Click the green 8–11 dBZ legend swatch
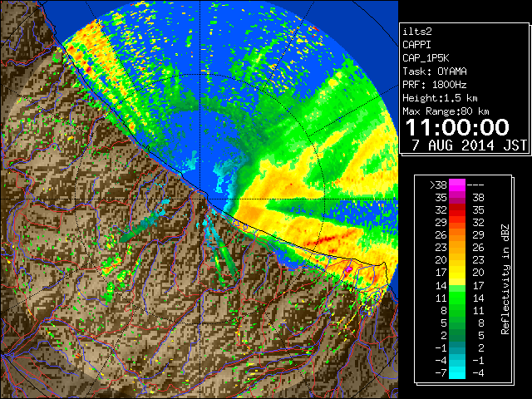This screenshot has width=532, height=399. 457,310
